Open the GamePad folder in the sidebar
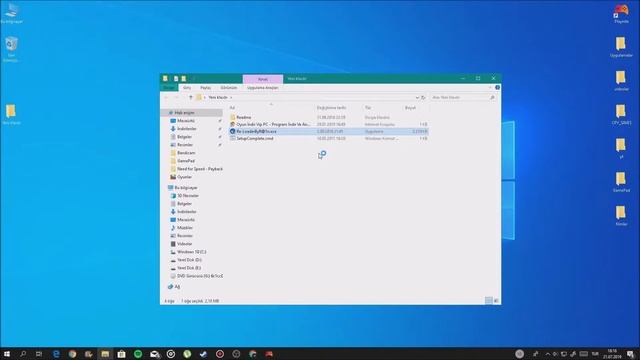640x360 pixels. coord(186,161)
